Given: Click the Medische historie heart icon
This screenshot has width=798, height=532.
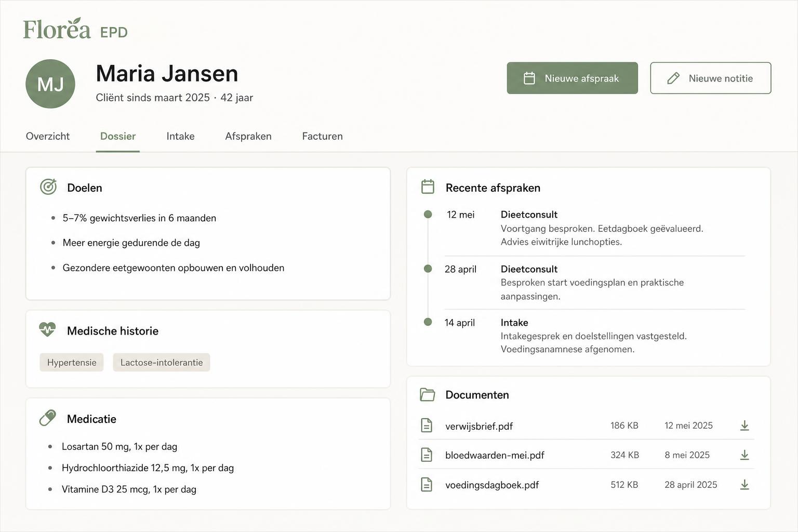Looking at the screenshot, I should [47, 330].
